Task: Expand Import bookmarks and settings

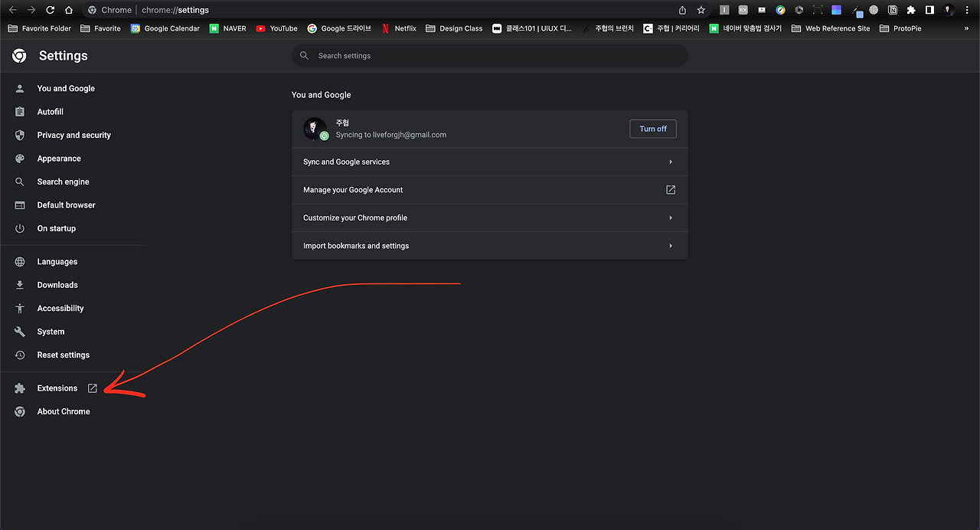Action: (x=489, y=246)
